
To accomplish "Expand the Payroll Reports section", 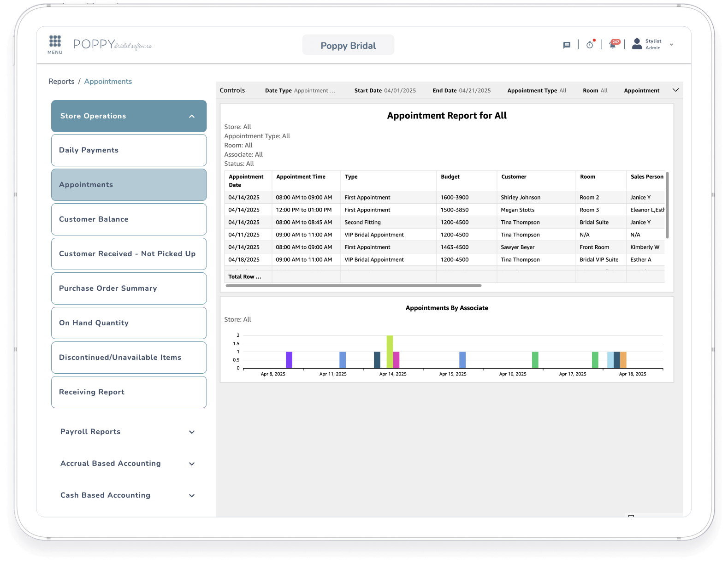I will point(192,432).
